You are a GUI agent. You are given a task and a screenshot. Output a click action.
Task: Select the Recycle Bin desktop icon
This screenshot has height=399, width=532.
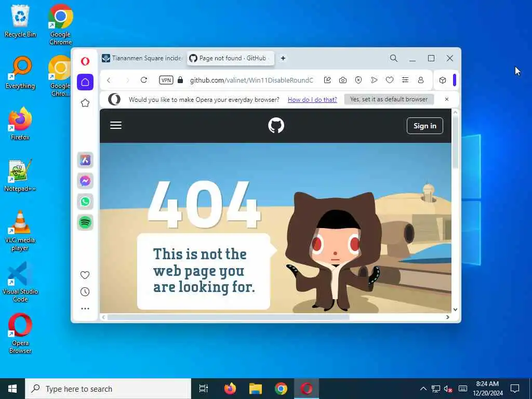click(20, 21)
